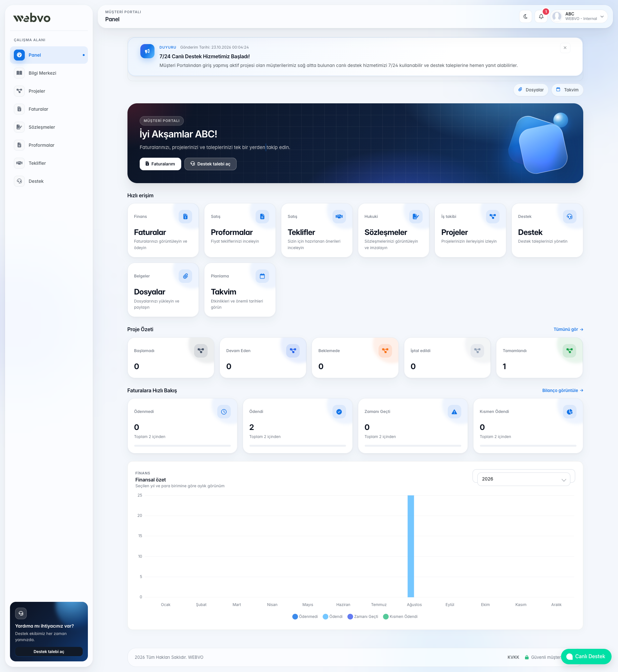Click the Dosyalar card paperclip icon
The image size is (618, 672).
(185, 276)
